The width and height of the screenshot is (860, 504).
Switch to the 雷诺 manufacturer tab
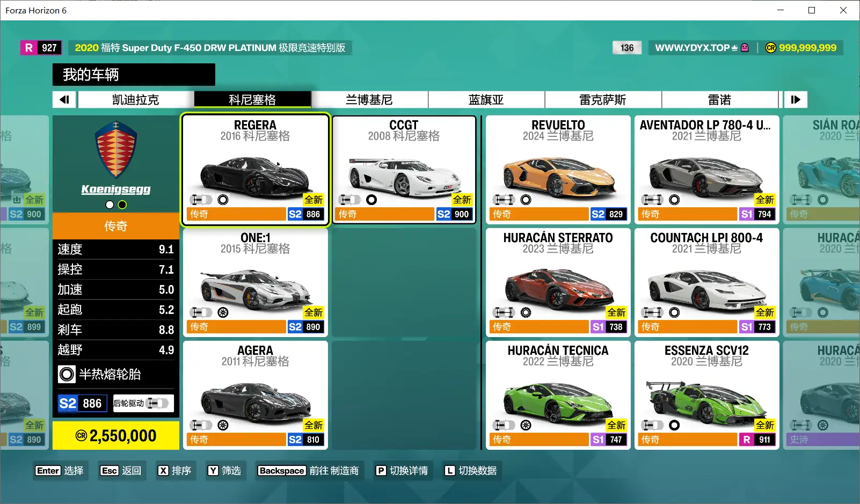720,100
